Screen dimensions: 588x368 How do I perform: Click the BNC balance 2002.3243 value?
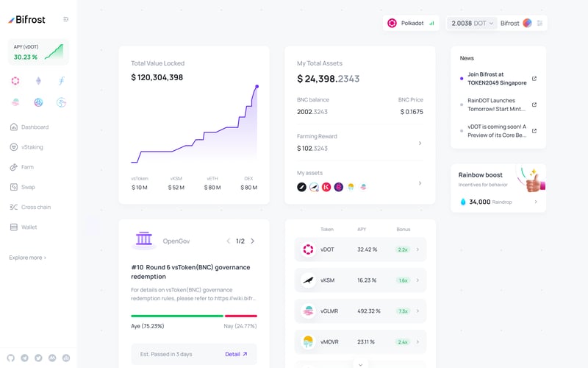[312, 112]
